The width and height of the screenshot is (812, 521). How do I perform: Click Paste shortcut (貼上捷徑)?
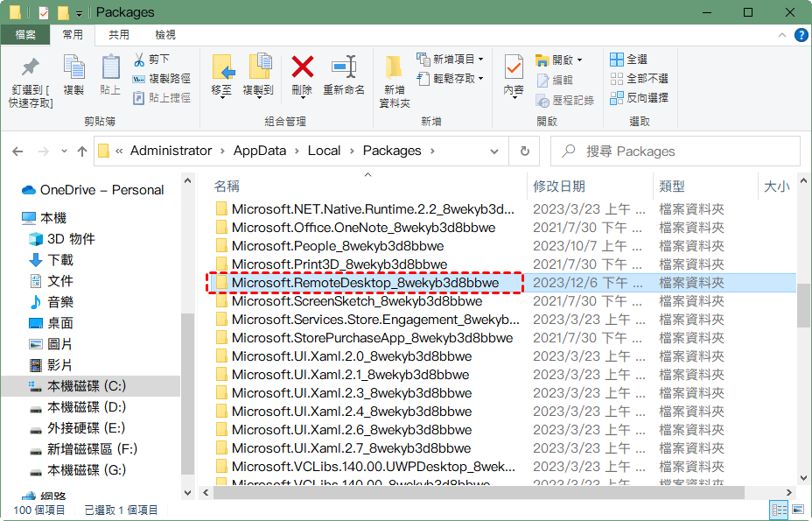162,98
